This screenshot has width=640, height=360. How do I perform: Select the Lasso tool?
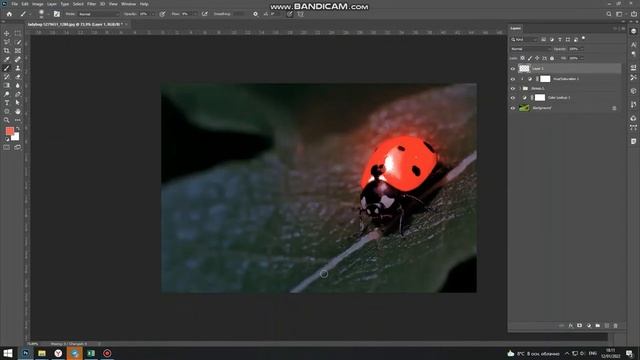(x=7, y=42)
